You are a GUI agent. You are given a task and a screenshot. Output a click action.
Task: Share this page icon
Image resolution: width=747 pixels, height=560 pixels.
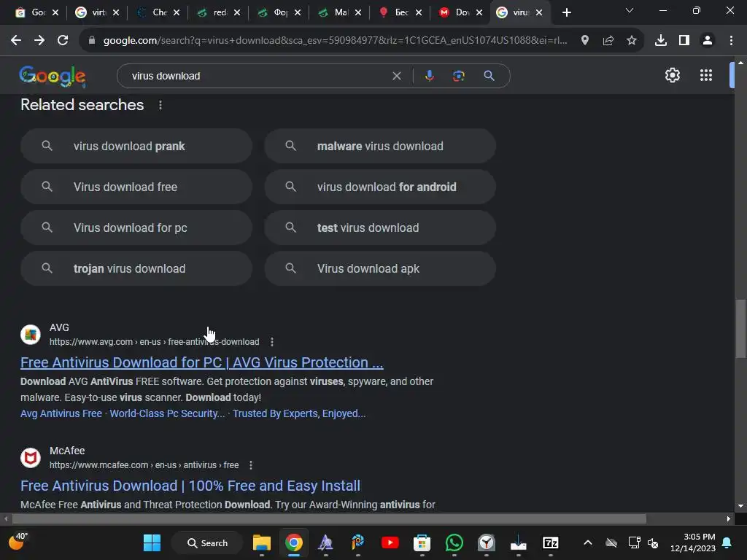[x=608, y=41]
